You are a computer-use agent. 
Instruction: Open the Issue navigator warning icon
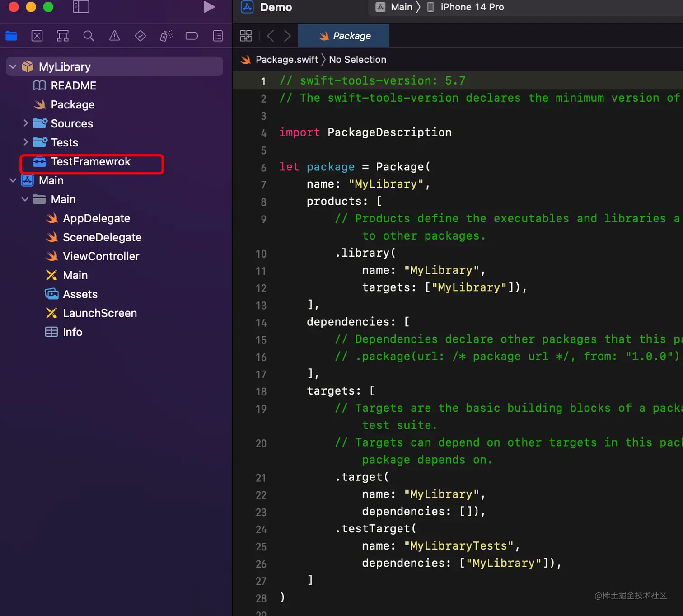point(114,36)
